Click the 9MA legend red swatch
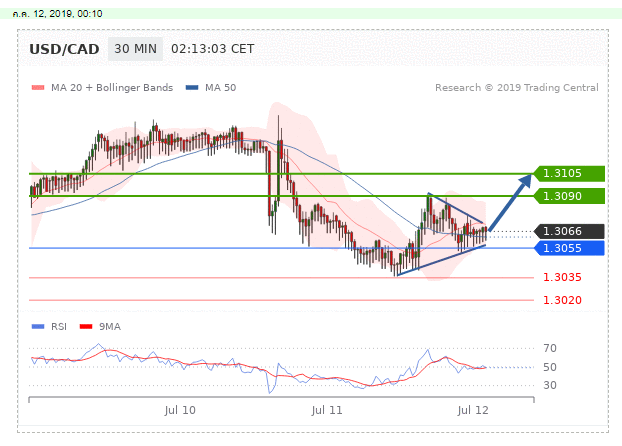The height and width of the screenshot is (446, 622). (x=86, y=327)
